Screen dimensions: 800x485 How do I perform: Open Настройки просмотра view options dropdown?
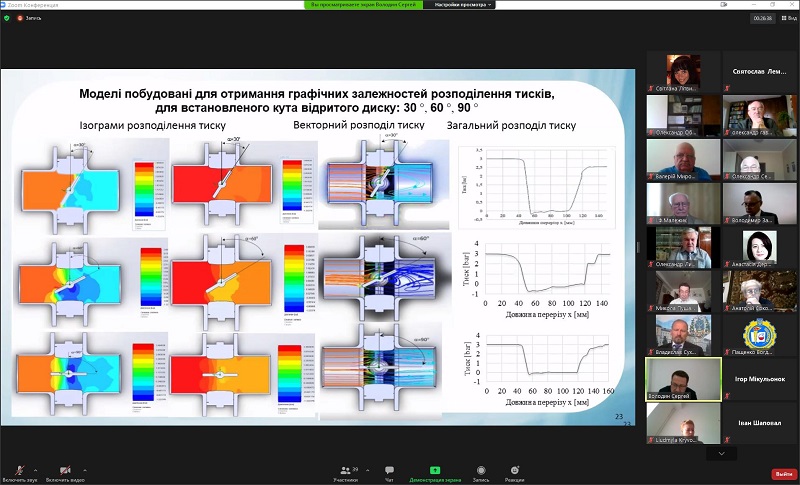463,5
